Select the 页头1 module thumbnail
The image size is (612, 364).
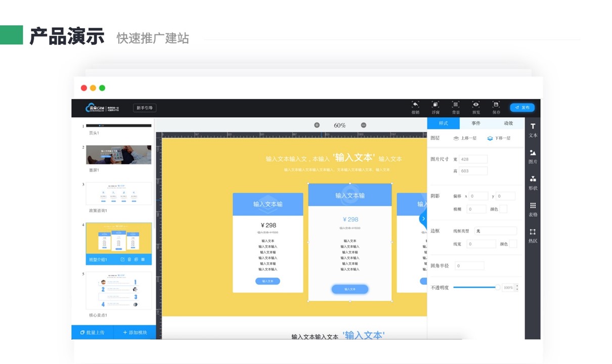point(118,125)
